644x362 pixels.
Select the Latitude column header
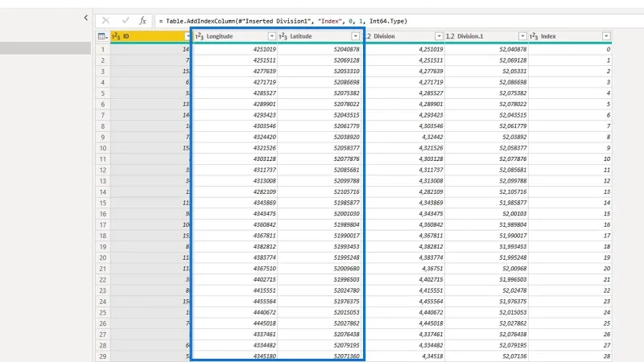click(x=319, y=36)
